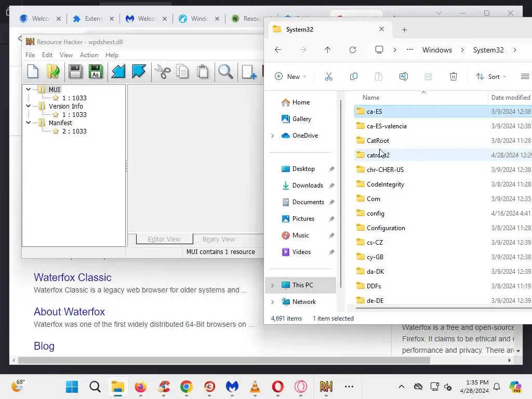
Task: Click the Save floppy icon in Resource Hacker
Action: coord(75,72)
